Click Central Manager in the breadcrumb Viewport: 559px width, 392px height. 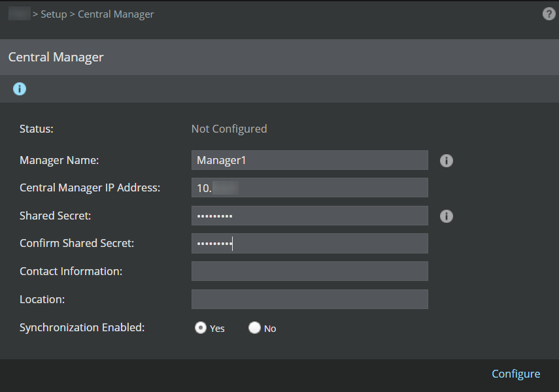click(116, 14)
